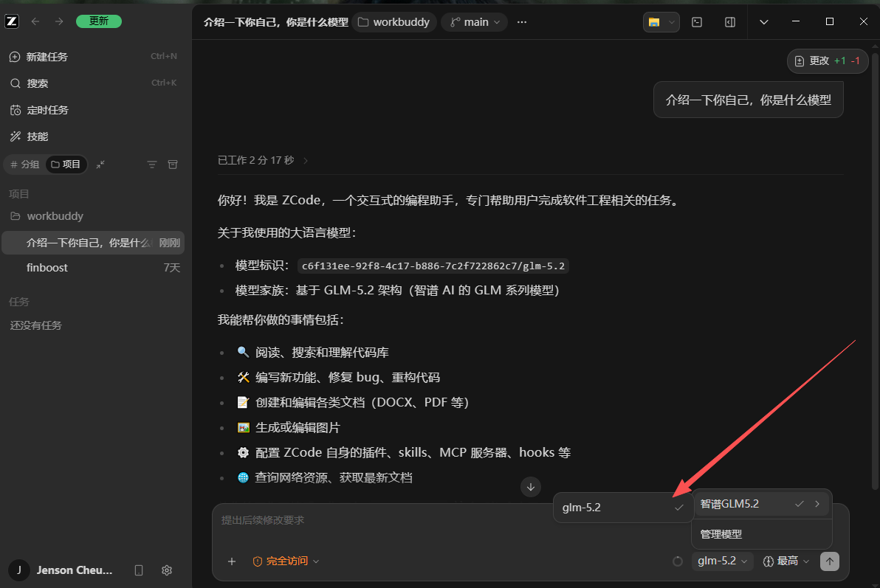Screen dimensions: 880x588
Task: Click the J avatar circle
Action: click(x=19, y=570)
